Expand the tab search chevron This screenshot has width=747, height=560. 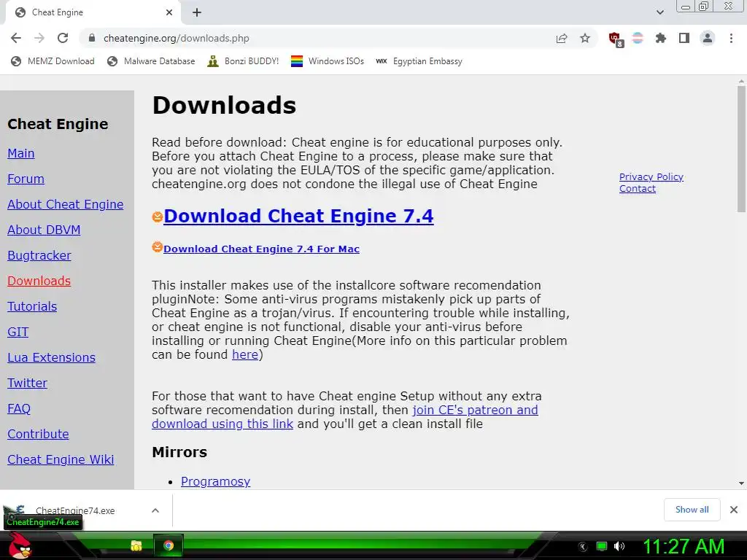pyautogui.click(x=659, y=12)
